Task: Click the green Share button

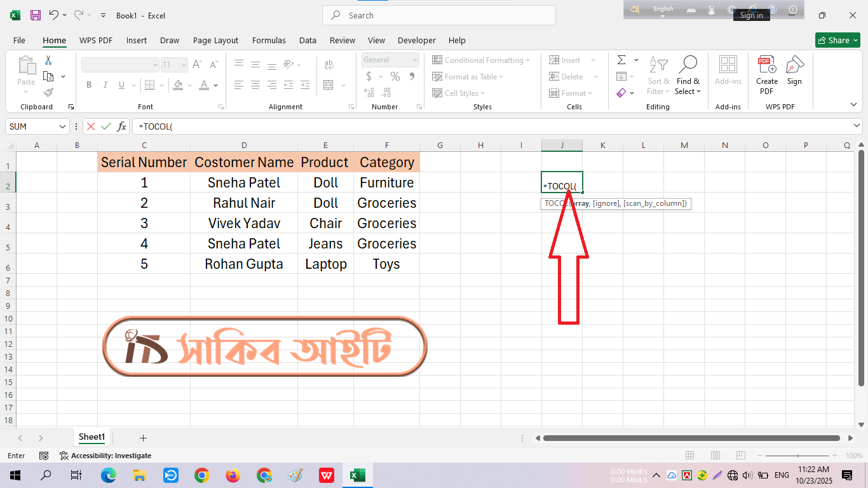Action: (837, 40)
